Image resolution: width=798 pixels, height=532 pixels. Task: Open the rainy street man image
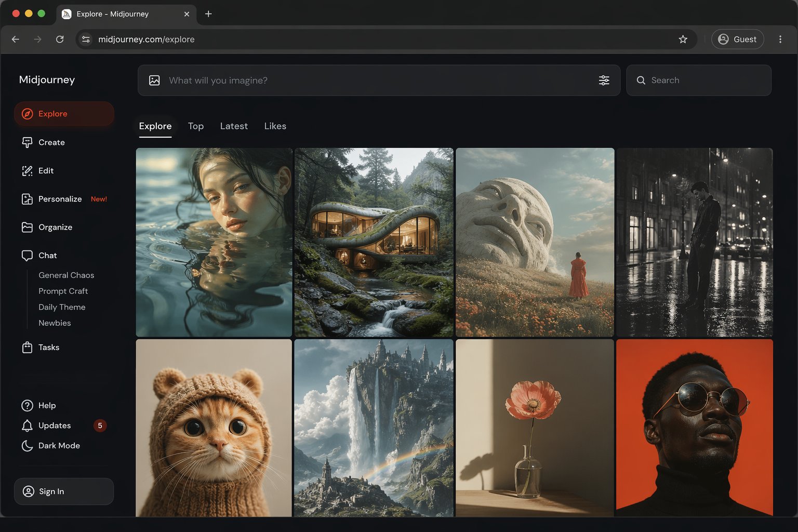click(695, 242)
